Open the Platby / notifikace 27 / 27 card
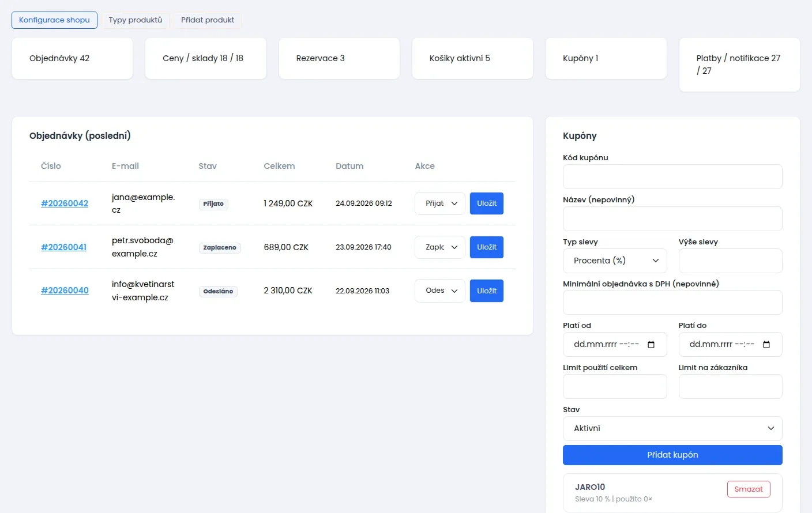Screen dimensions: 812x513 click(739, 65)
